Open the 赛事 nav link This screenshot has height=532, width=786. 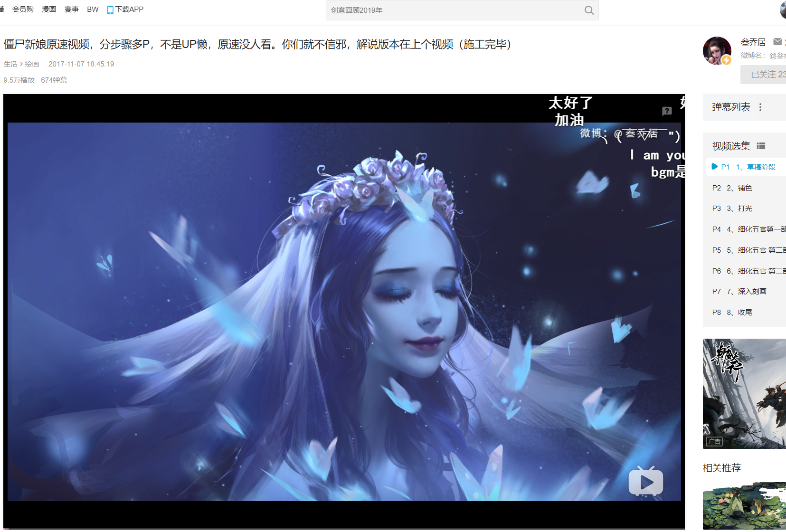click(x=72, y=9)
